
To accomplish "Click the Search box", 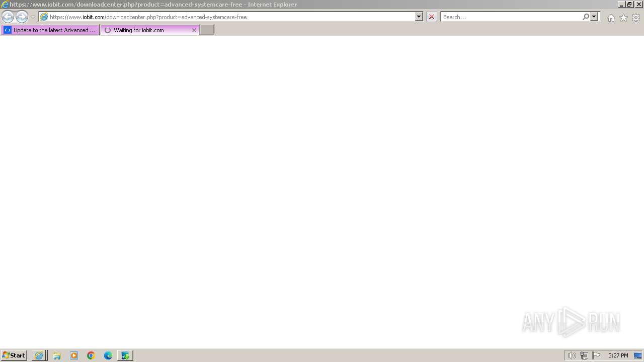I will pos(511,17).
